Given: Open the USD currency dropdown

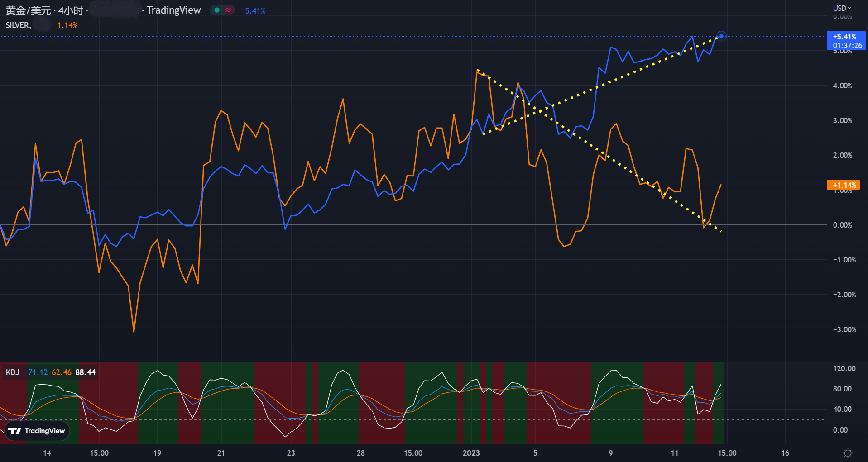Looking at the screenshot, I should click(842, 8).
